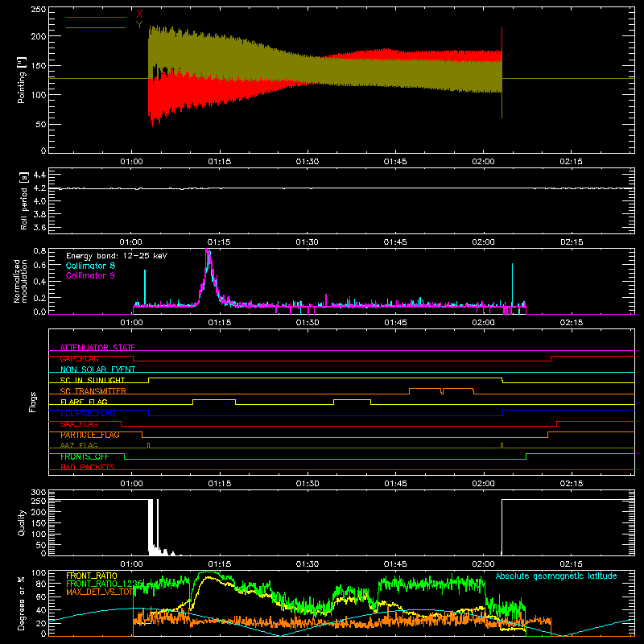Click the 02:00 tick label under the modulation plot
Image resolution: width=644 pixels, height=644 pixels.
coord(483,323)
